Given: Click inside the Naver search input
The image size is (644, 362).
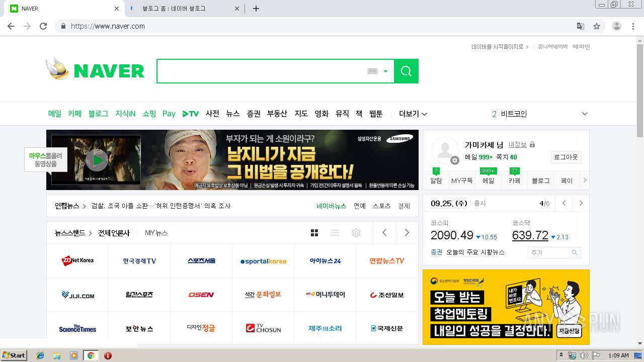Looking at the screenshot, I should (x=262, y=71).
